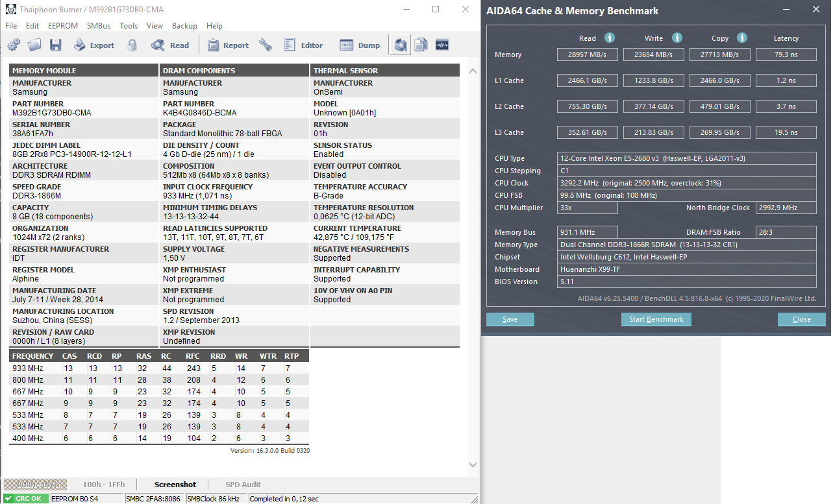833x504 pixels.
Task: Open the View menu
Action: point(155,26)
